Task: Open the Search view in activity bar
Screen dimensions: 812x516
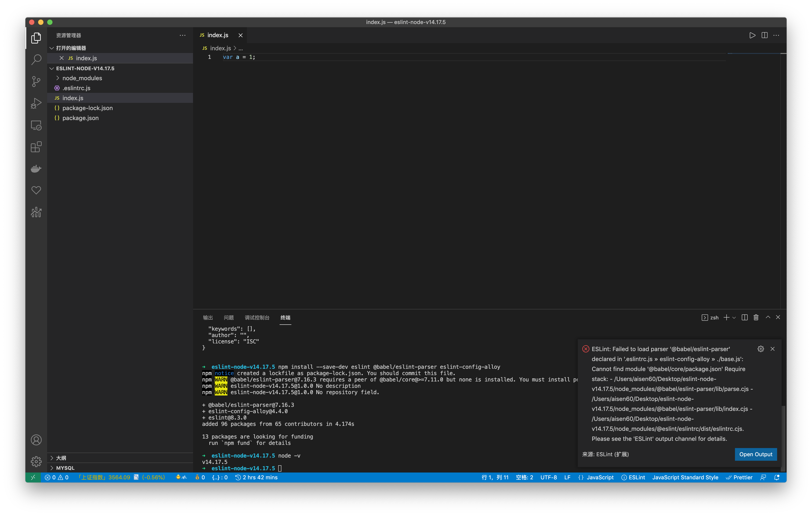Action: [36, 59]
